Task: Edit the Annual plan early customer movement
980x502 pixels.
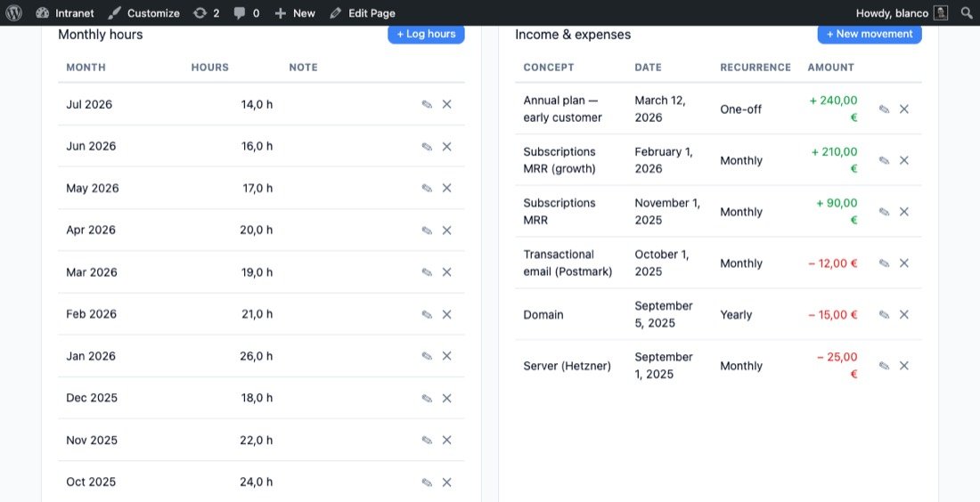Action: 885,109
